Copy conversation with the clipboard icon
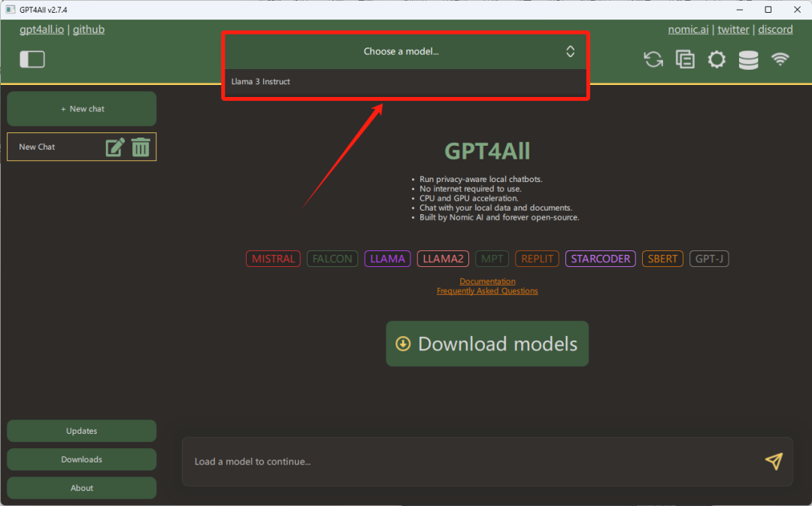812x506 pixels. point(685,59)
